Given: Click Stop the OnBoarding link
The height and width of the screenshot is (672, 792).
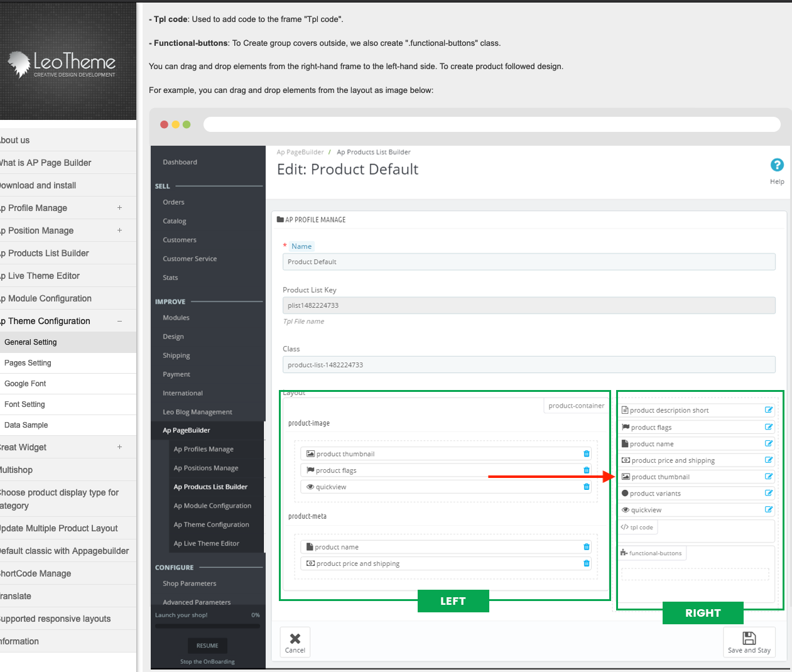Looking at the screenshot, I should 207,661.
